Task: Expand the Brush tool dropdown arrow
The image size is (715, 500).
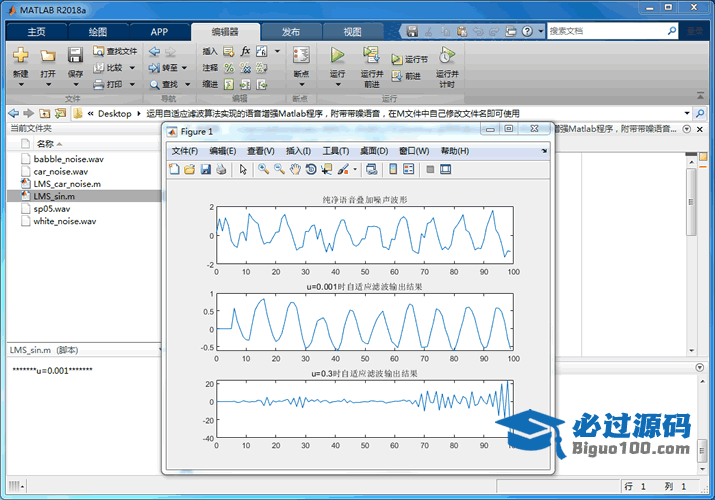Action: tap(355, 170)
